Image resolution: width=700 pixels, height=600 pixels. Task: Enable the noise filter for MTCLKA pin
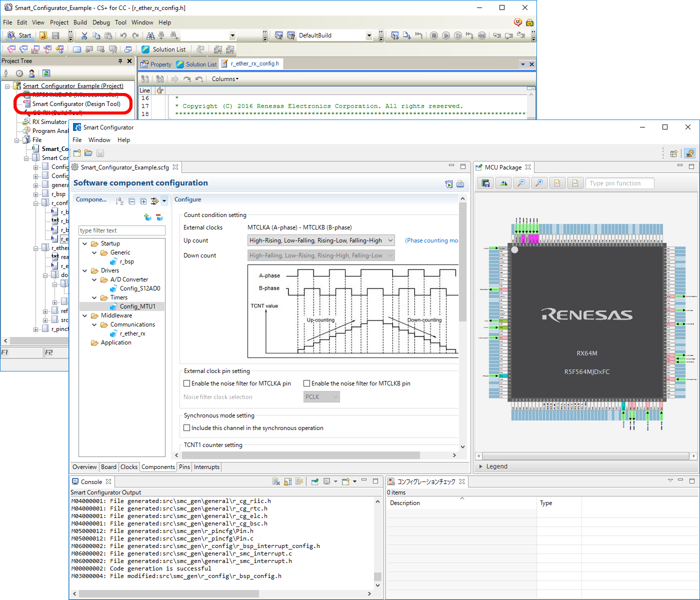tap(187, 383)
